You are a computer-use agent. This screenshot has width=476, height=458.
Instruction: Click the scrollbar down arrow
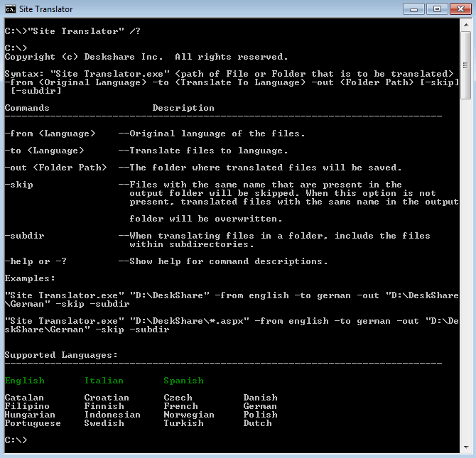point(466,447)
